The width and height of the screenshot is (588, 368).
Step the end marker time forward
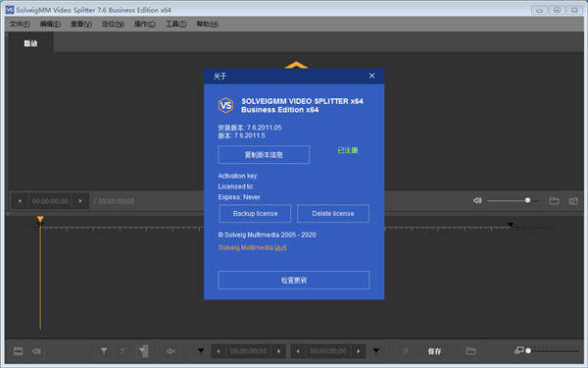(359, 351)
